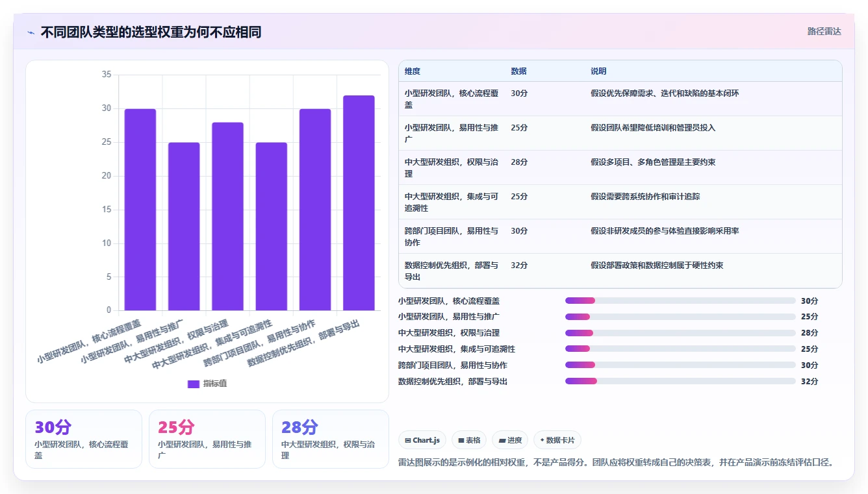Click x-axis label 数据控制优先组织,部署与导出
The image size is (868, 494).
coord(304,343)
